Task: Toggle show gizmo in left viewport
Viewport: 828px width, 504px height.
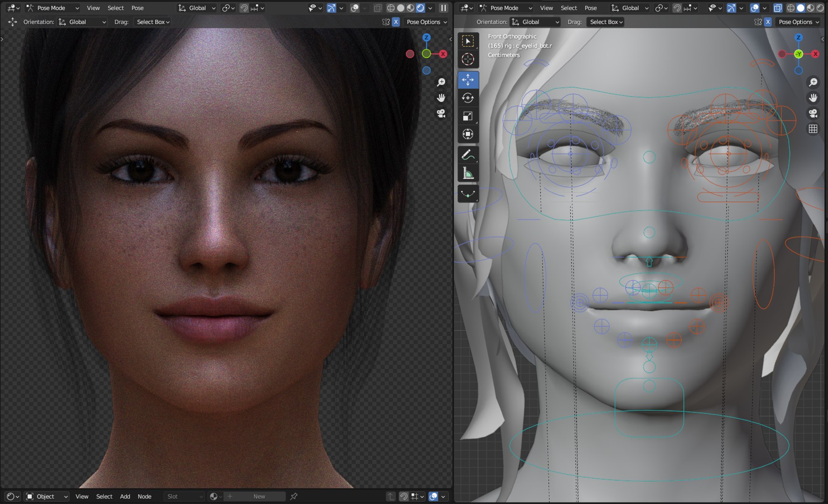Action: pyautogui.click(x=331, y=8)
